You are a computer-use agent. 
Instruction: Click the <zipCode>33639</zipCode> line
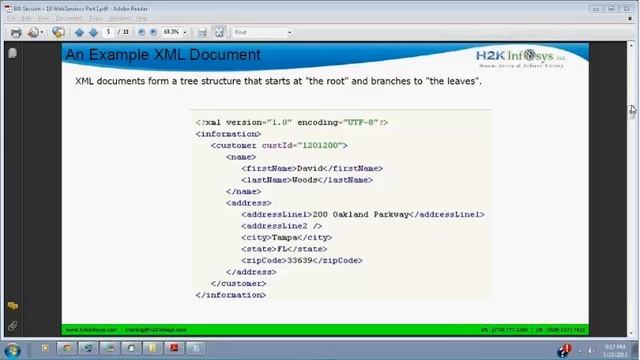pos(302,260)
